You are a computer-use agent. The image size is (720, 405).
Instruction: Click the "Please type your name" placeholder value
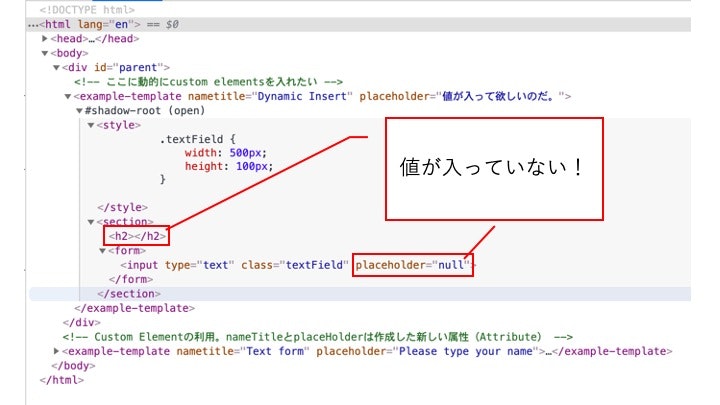tap(466, 351)
